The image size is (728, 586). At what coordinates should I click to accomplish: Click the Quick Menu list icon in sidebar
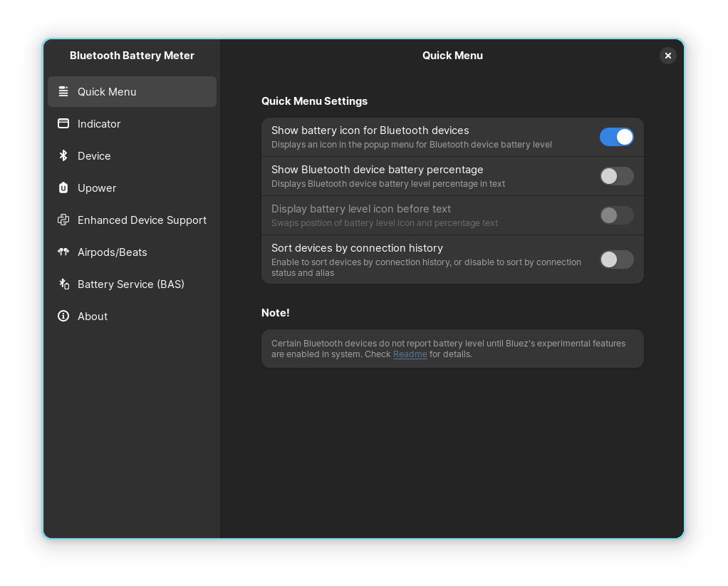click(63, 91)
